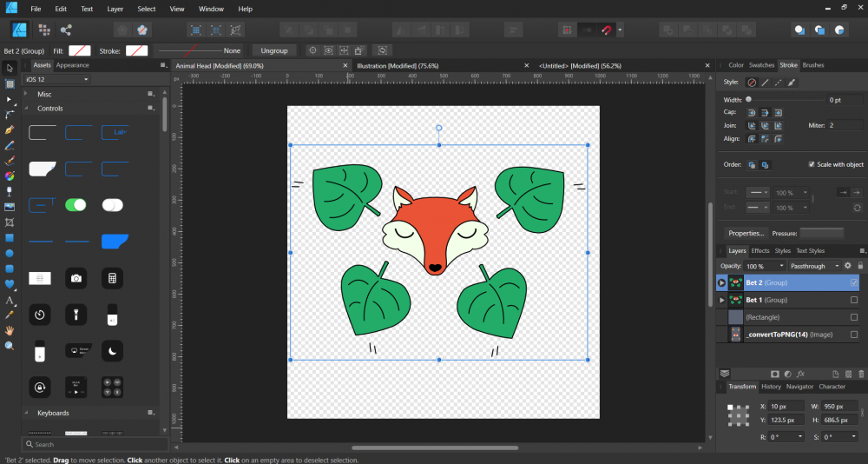Switch to the Pixel persona

pos(43,30)
